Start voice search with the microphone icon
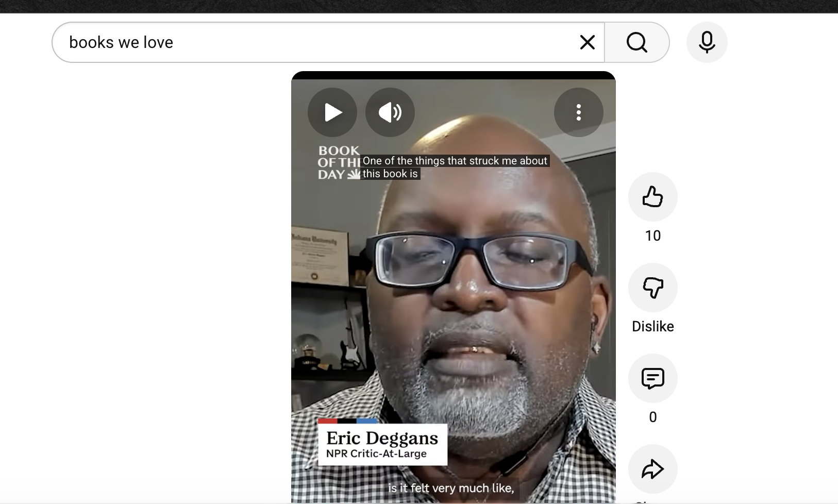838x504 pixels. (707, 42)
